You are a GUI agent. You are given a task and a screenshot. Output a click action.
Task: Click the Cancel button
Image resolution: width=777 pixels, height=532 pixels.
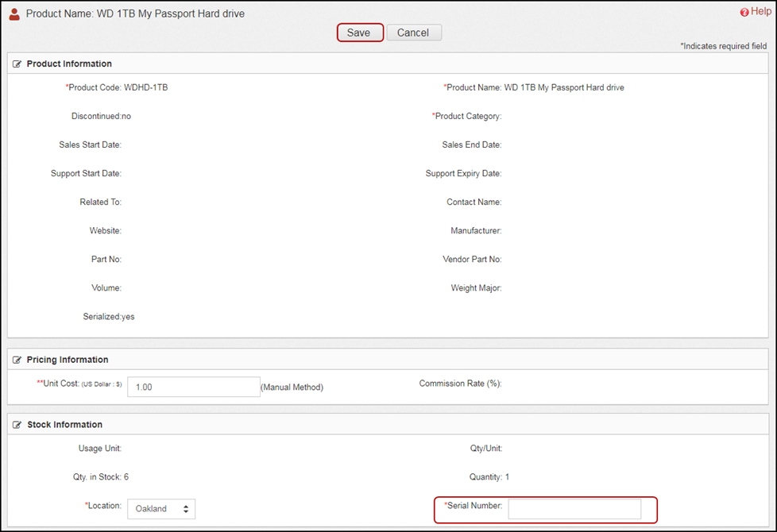tap(413, 33)
